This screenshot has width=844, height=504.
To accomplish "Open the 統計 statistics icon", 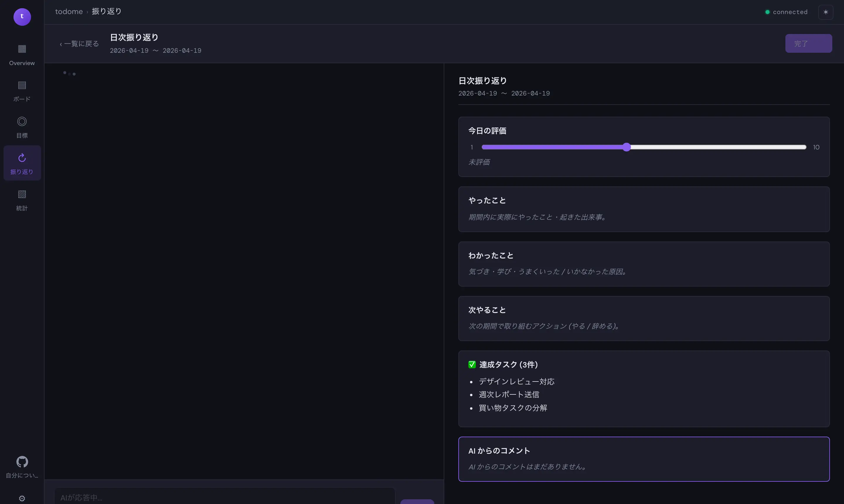I will tap(22, 194).
